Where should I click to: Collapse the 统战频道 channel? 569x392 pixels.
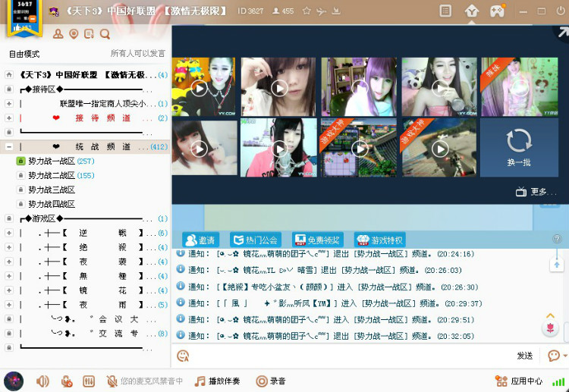(9, 147)
